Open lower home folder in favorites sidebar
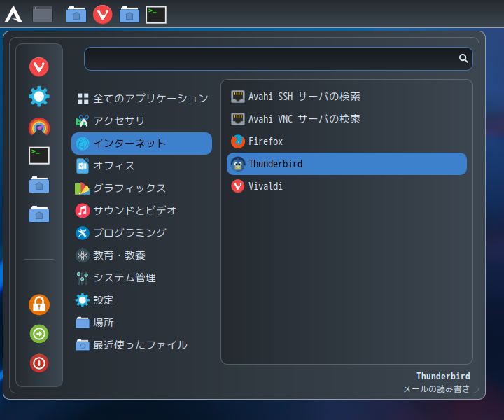This screenshot has height=420, width=504. [39, 214]
